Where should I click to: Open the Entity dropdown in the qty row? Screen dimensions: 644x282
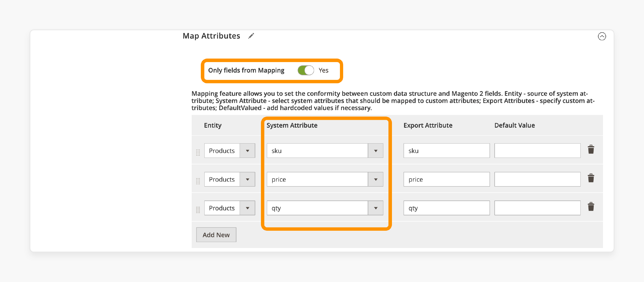(247, 208)
